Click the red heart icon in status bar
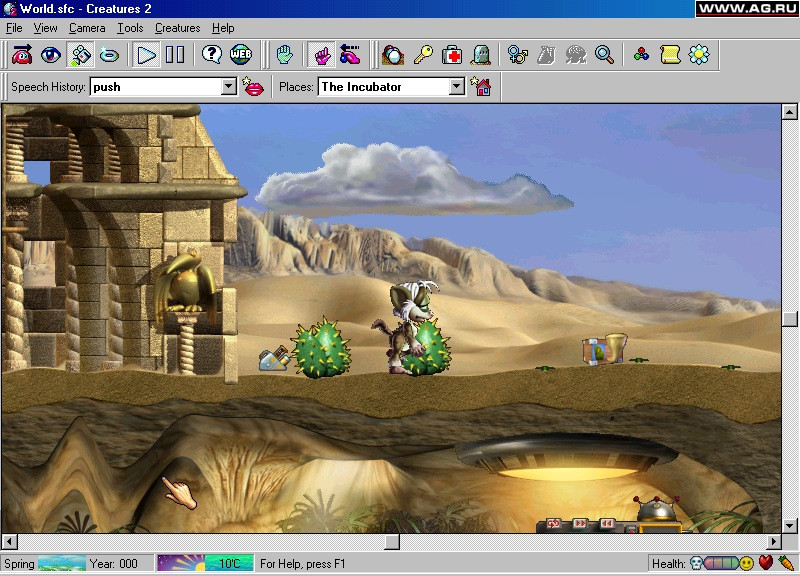This screenshot has width=800, height=576. pos(766,563)
